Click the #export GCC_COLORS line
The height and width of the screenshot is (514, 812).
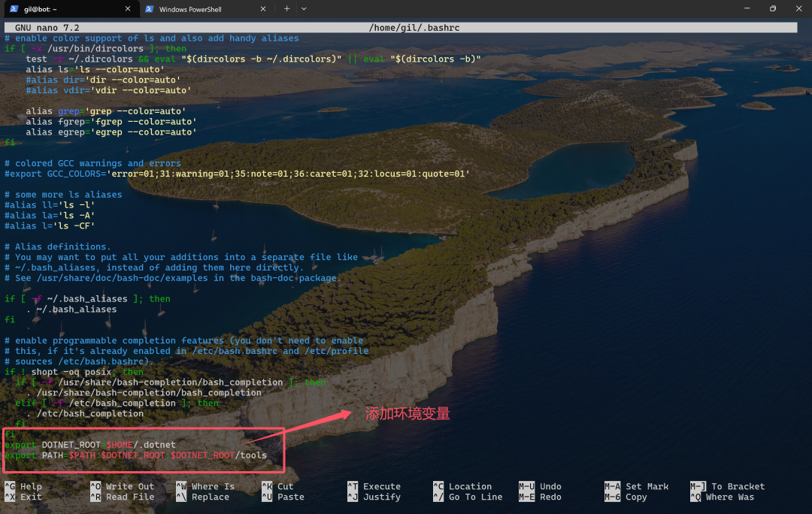pyautogui.click(x=237, y=174)
